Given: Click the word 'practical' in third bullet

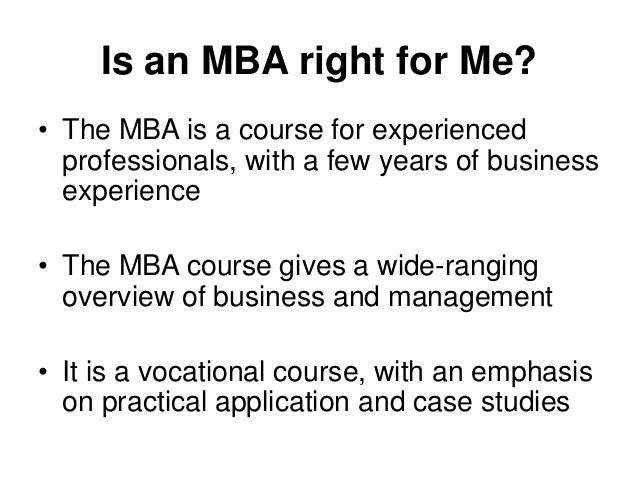Looking at the screenshot, I should [x=155, y=403].
